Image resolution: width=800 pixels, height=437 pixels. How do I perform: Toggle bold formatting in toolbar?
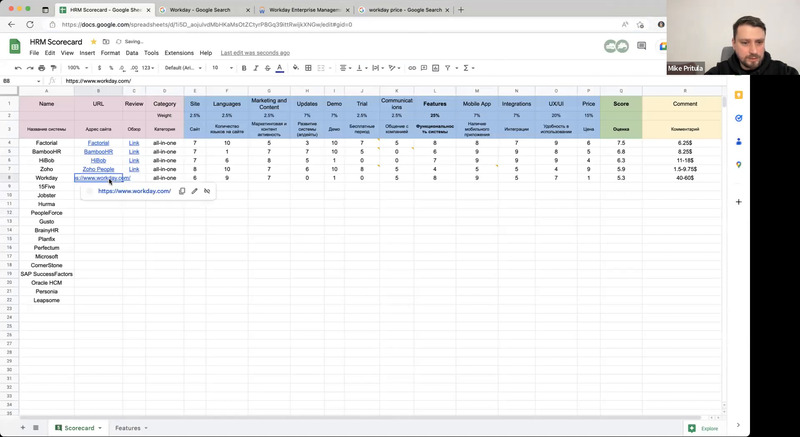[243, 68]
